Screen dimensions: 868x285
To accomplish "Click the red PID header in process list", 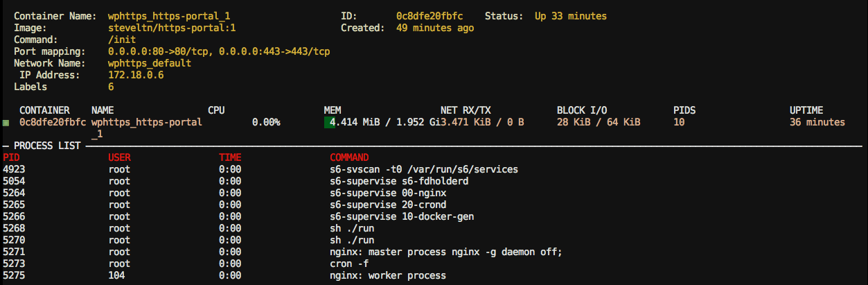I will pos(11,157).
